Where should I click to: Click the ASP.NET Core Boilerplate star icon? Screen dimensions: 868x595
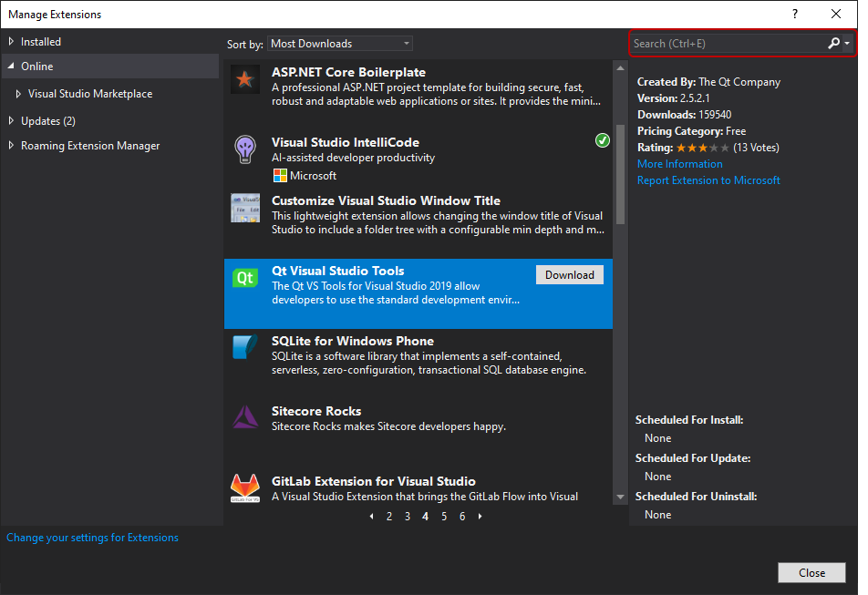(244, 80)
